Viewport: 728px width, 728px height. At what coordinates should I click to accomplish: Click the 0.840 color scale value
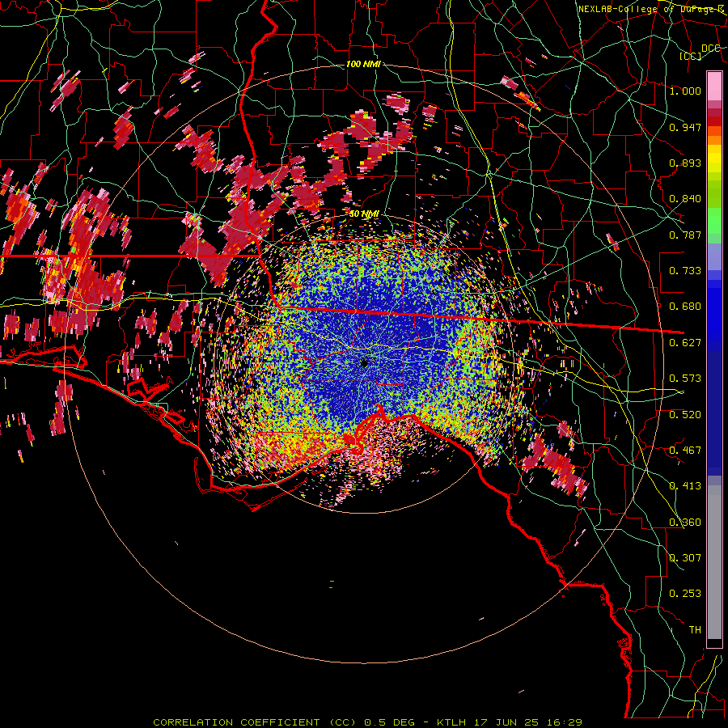click(x=685, y=199)
